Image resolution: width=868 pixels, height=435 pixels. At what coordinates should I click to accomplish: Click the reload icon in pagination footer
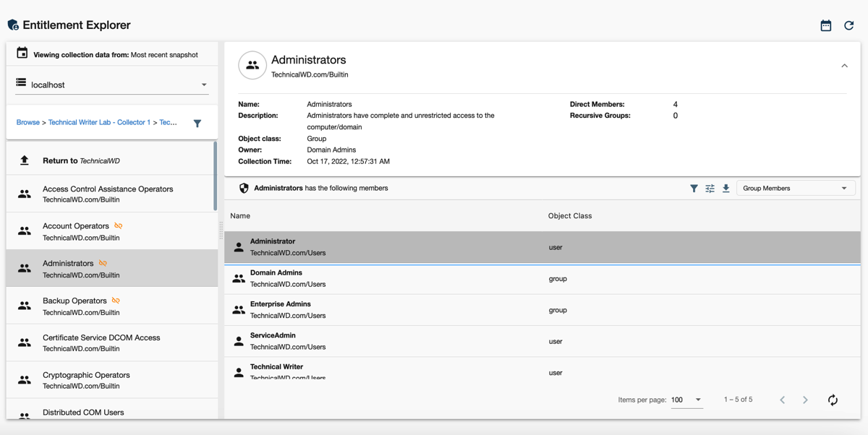tap(833, 400)
